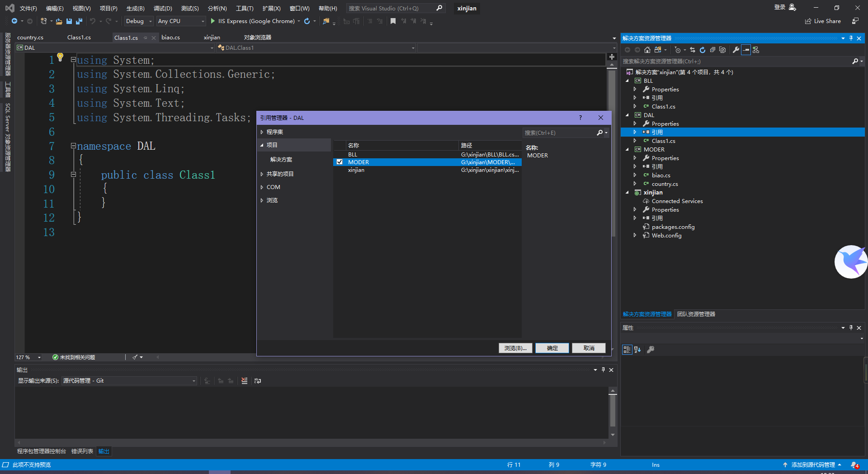Open output source dropdown showing 源代码管理 - Git
This screenshot has width=868, height=474.
(x=129, y=381)
